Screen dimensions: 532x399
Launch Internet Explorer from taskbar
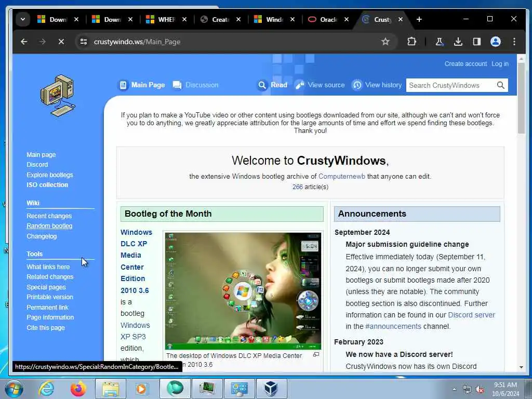pos(46,389)
